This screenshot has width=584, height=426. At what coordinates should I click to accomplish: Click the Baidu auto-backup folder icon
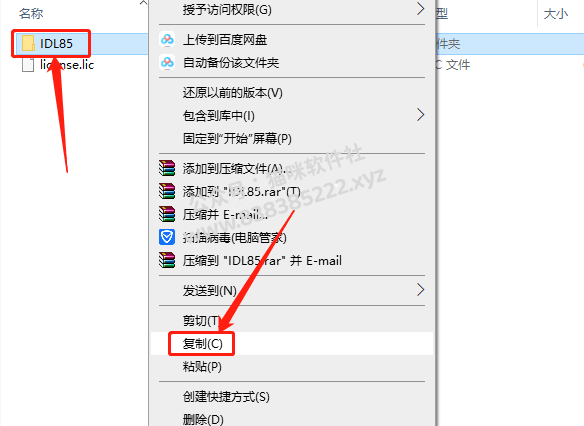coord(167,63)
